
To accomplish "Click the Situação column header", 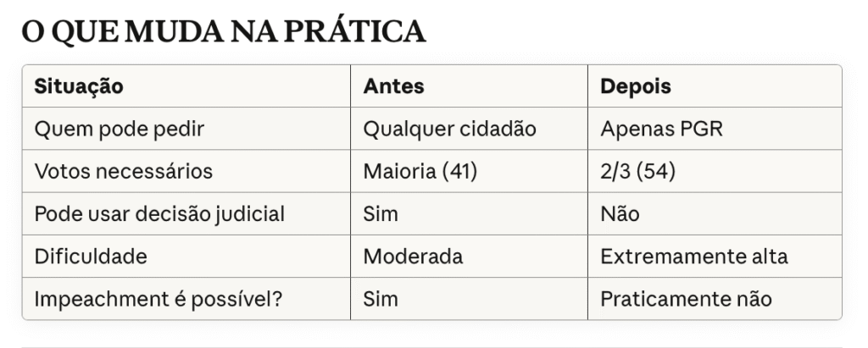I will 79,86.
